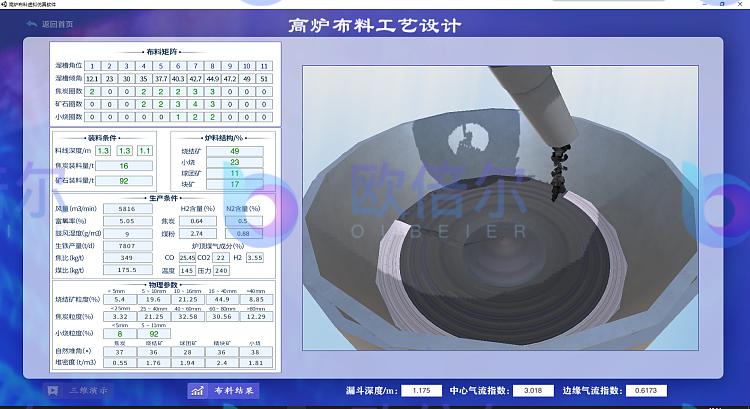
Task: Edit the first 料线深度 field showing 1.3
Action: click(103, 151)
